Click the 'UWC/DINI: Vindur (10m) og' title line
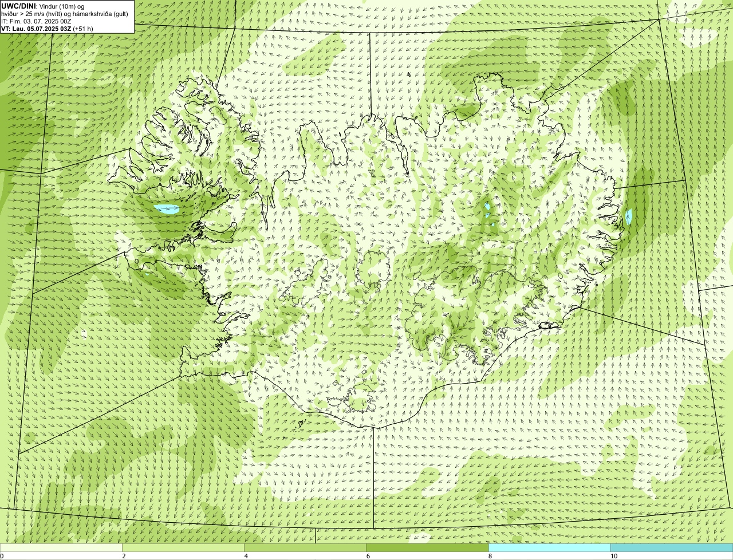The image size is (733, 560). click(42, 6)
